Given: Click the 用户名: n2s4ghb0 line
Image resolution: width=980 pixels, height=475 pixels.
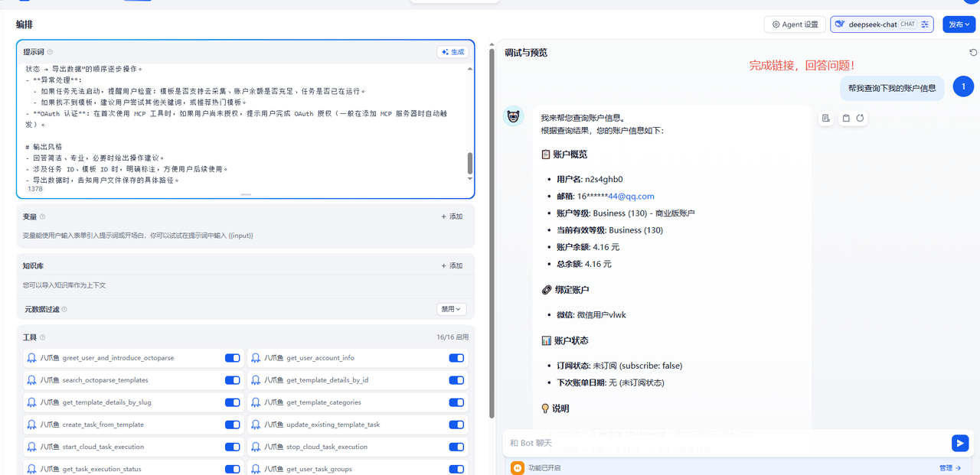Looking at the screenshot, I should (x=590, y=179).
